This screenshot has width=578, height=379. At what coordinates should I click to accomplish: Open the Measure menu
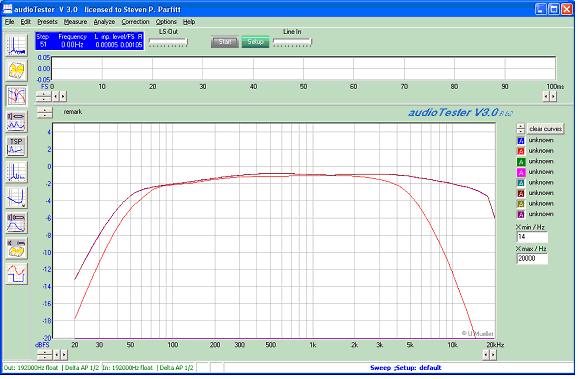click(75, 22)
